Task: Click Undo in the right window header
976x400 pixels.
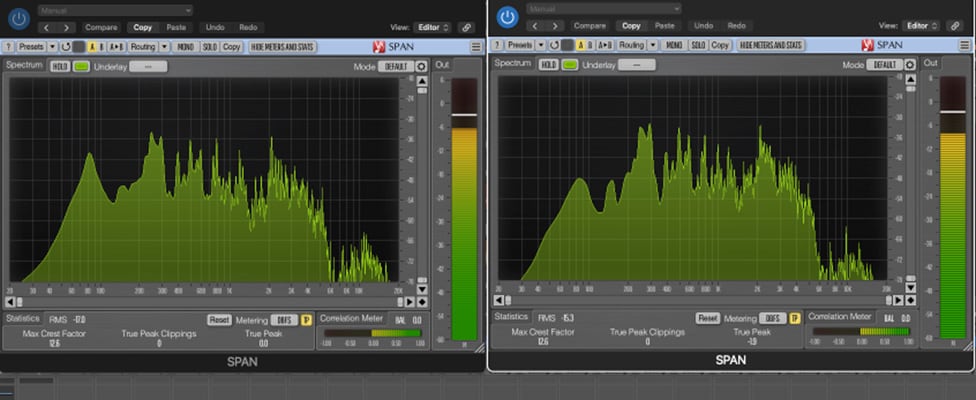Action: coord(704,26)
